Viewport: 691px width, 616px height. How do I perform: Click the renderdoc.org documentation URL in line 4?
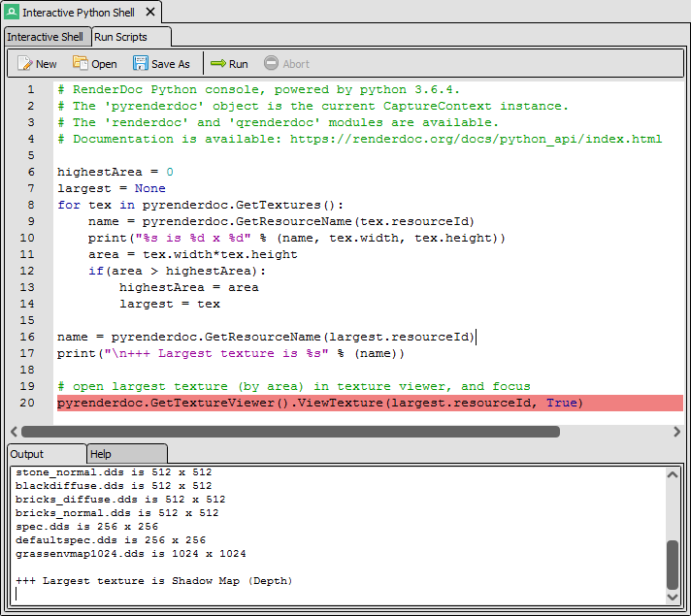(476, 140)
